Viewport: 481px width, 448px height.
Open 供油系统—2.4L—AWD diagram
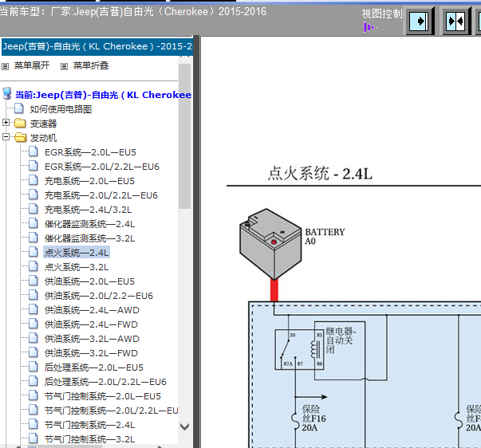(92, 310)
